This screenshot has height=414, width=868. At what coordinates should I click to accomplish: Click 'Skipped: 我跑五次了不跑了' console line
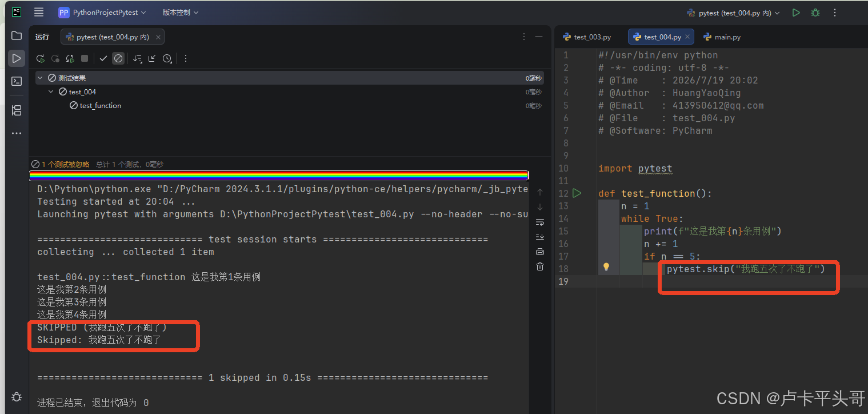click(x=99, y=340)
